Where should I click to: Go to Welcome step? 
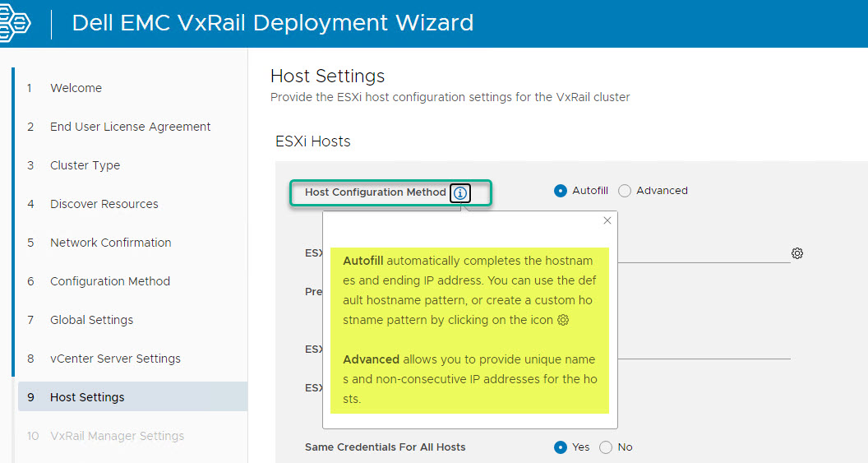[x=76, y=88]
